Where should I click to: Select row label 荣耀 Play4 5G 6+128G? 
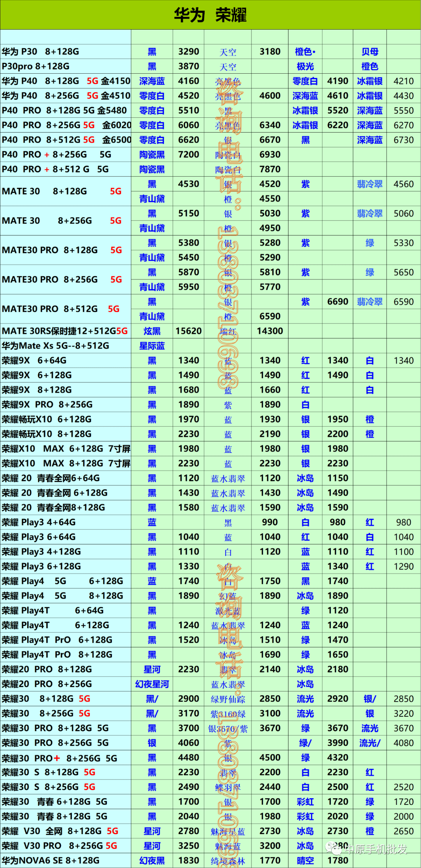pos(62,582)
